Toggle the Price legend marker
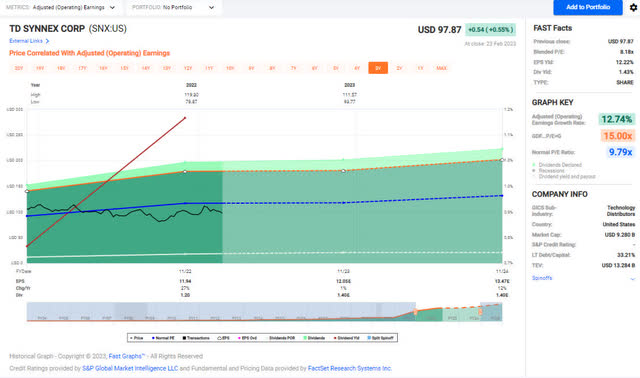Image resolution: width=640 pixels, height=378 pixels. click(131, 338)
